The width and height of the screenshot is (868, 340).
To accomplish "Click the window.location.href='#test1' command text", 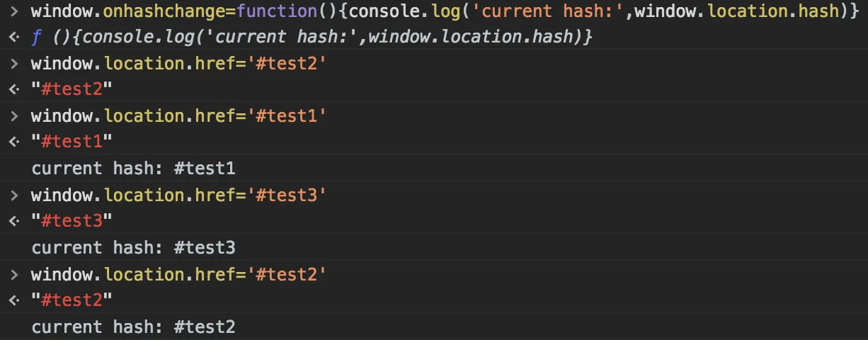I will [178, 115].
